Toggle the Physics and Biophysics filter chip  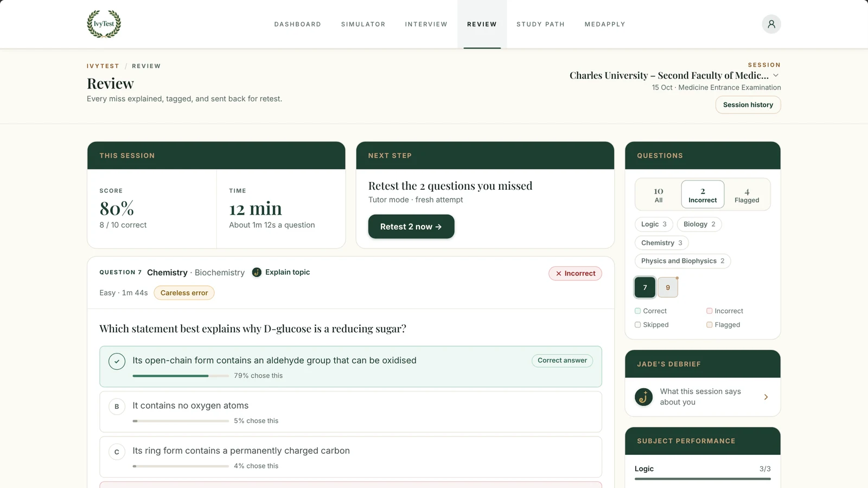tap(682, 261)
